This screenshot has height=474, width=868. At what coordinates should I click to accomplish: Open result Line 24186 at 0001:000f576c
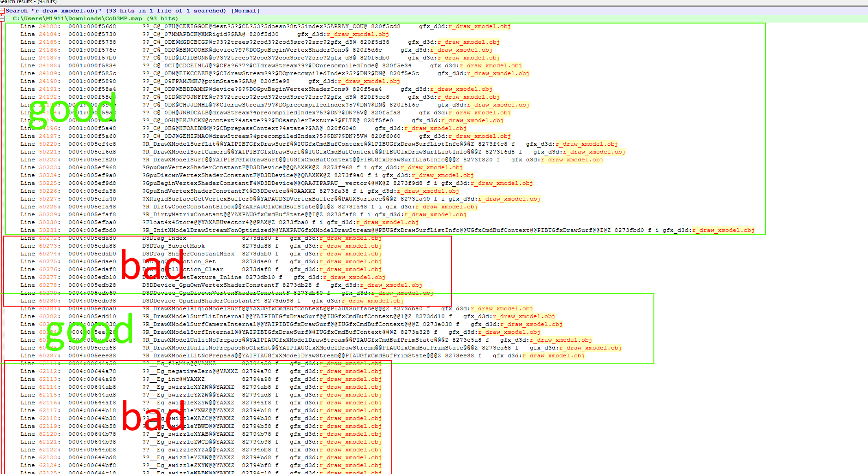[x=256, y=50]
